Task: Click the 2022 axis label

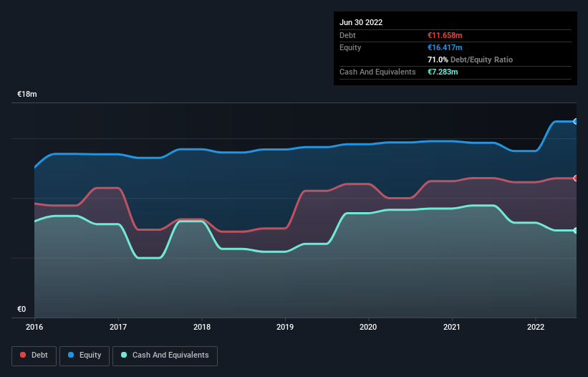Action: click(x=536, y=327)
